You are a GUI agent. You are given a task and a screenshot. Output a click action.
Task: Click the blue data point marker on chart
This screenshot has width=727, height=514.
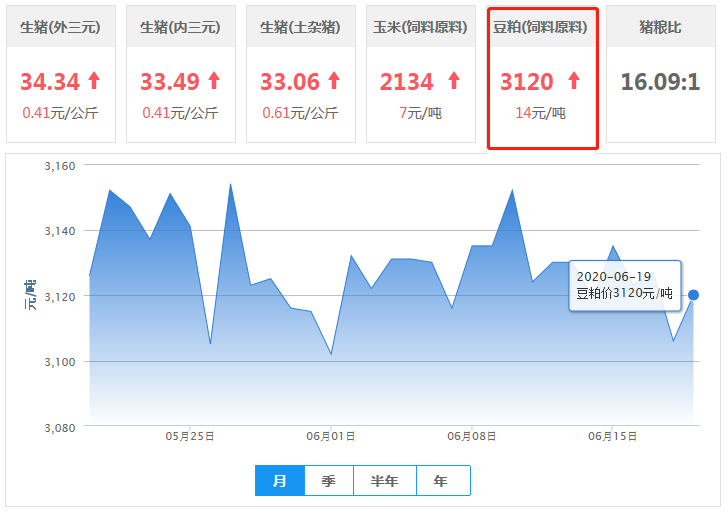[693, 295]
